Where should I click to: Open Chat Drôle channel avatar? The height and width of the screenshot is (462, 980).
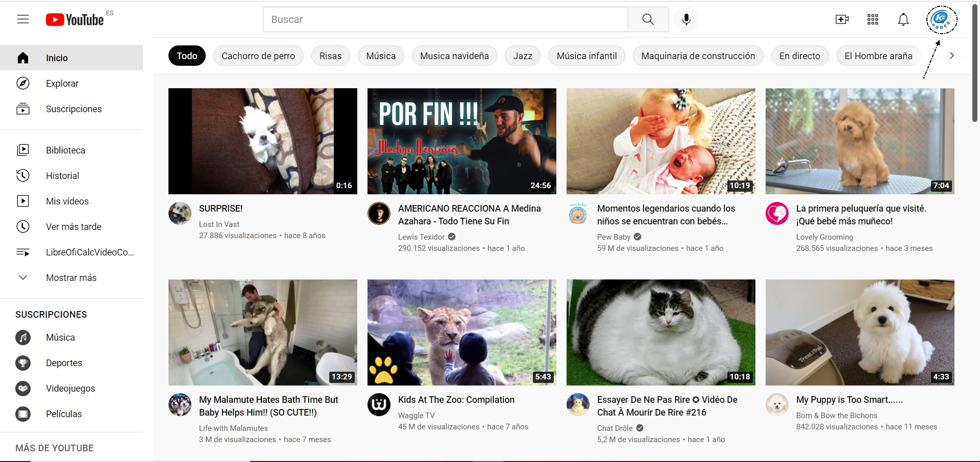(x=578, y=404)
